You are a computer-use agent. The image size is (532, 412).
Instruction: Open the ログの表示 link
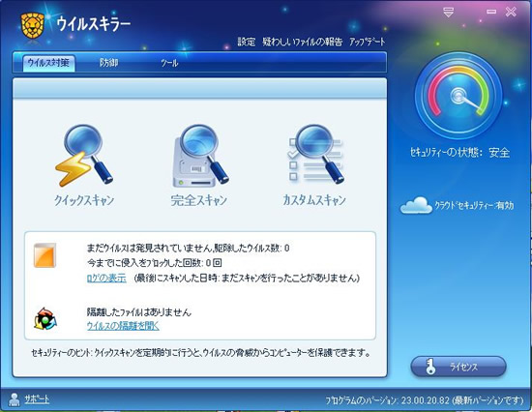click(x=106, y=279)
